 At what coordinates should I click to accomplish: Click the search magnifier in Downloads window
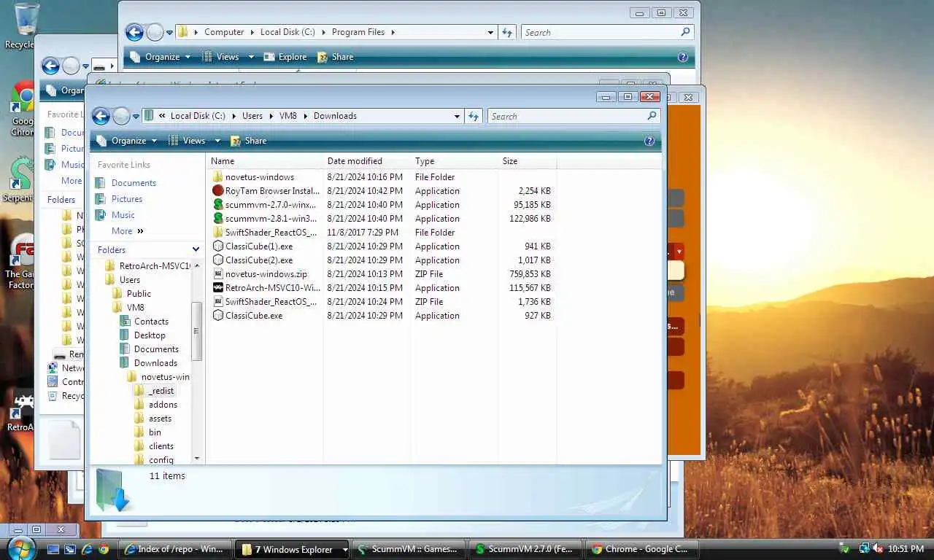point(652,116)
